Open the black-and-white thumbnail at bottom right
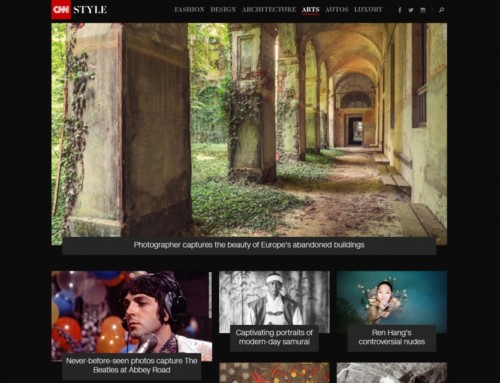500x383 pixels. tap(392, 373)
